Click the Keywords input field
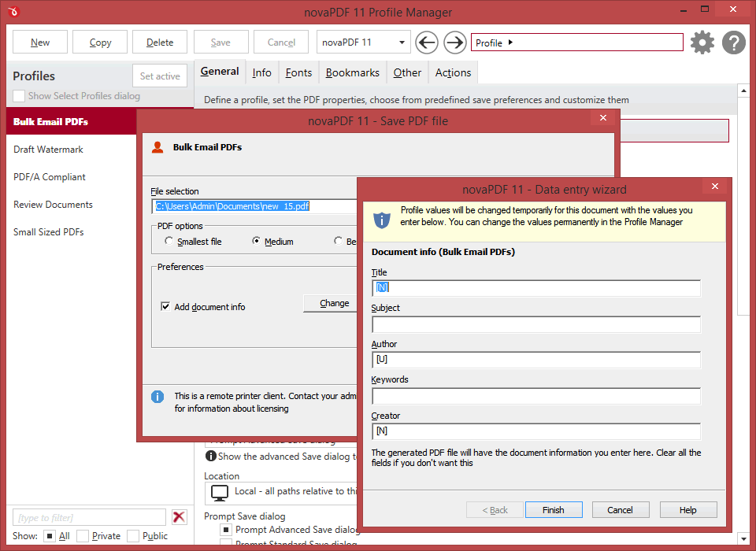The width and height of the screenshot is (756, 551). coord(536,396)
